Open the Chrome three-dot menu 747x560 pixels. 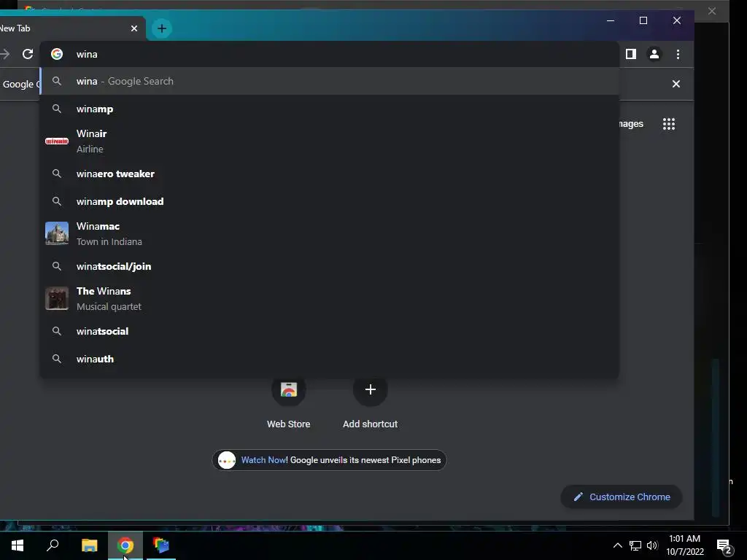click(678, 54)
